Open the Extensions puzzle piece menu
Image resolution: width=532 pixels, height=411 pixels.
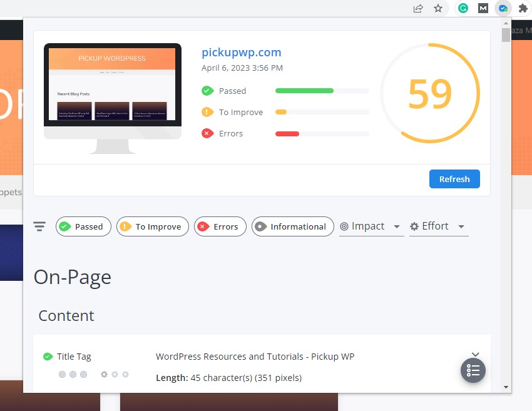523,8
